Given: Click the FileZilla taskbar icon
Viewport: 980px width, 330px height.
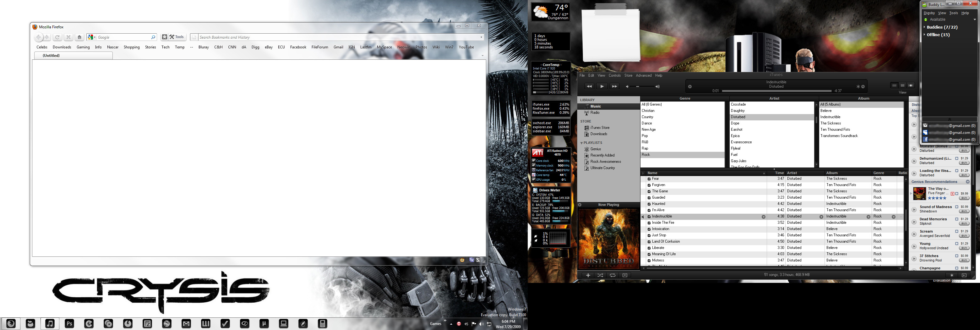Looking at the screenshot, I should [x=147, y=324].
